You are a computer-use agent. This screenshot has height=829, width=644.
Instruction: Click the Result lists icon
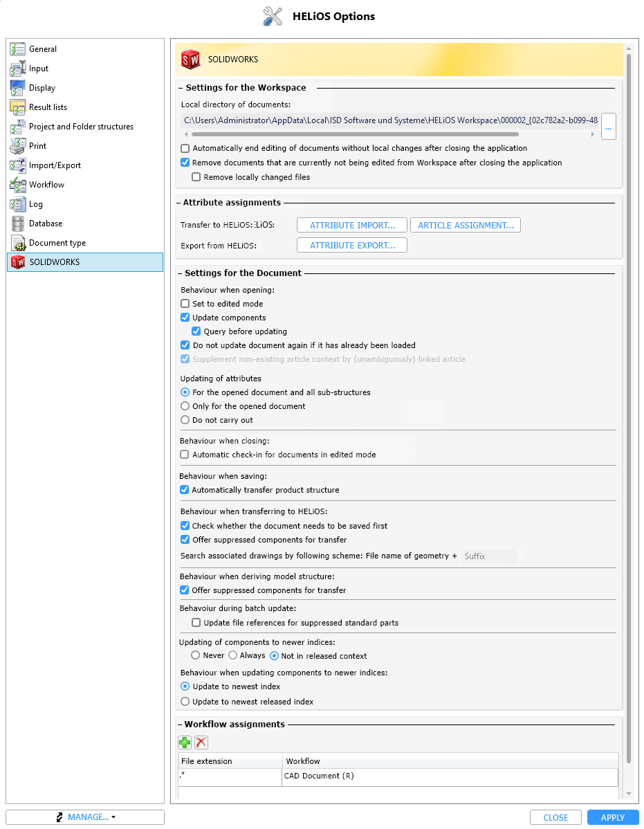[x=17, y=107]
